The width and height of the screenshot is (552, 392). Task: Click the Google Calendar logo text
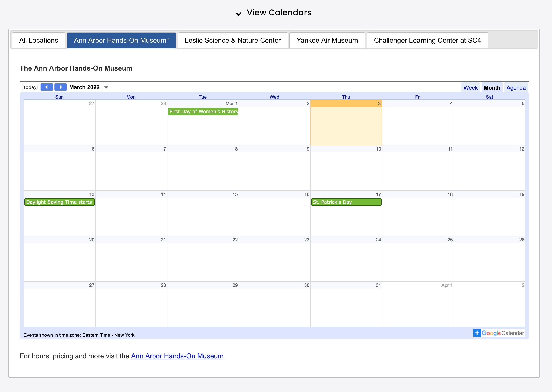[503, 333]
